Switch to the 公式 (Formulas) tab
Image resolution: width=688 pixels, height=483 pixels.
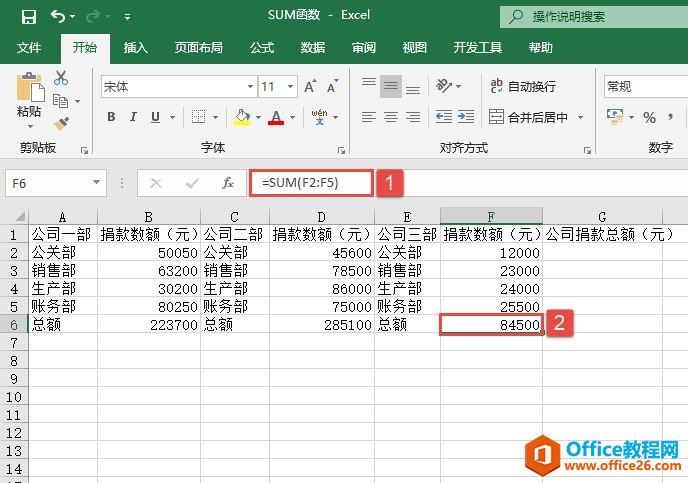(x=262, y=47)
